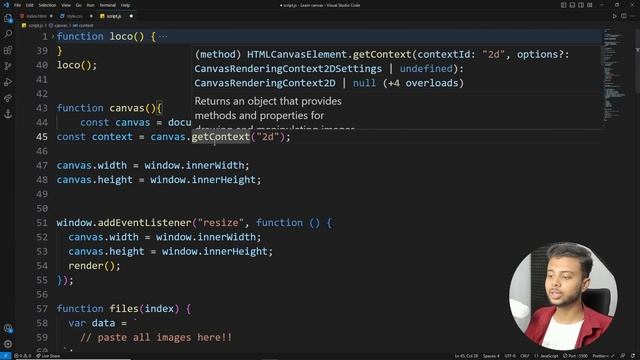The image size is (640, 360).
Task: Click CanvasRenderingContext2DSettings in the hover tooltip
Action: coord(288,69)
